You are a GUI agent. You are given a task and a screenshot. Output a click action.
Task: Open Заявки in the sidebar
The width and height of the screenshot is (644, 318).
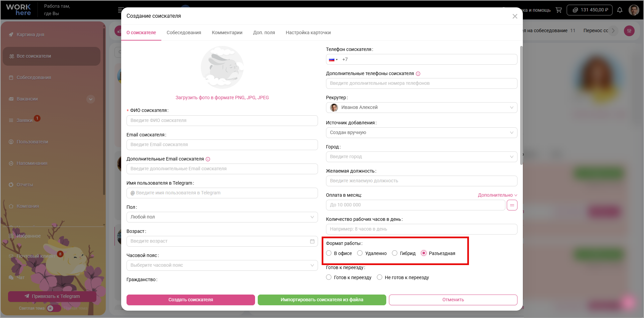click(x=24, y=120)
